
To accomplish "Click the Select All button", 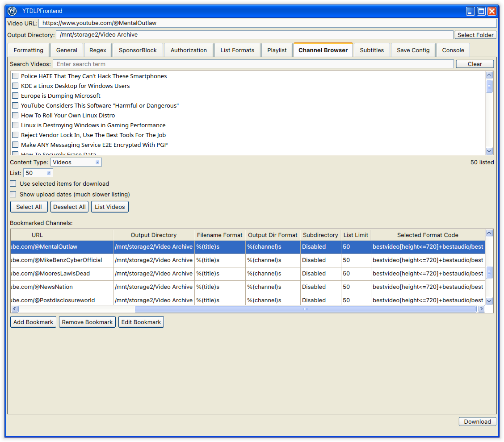I will click(x=29, y=207).
